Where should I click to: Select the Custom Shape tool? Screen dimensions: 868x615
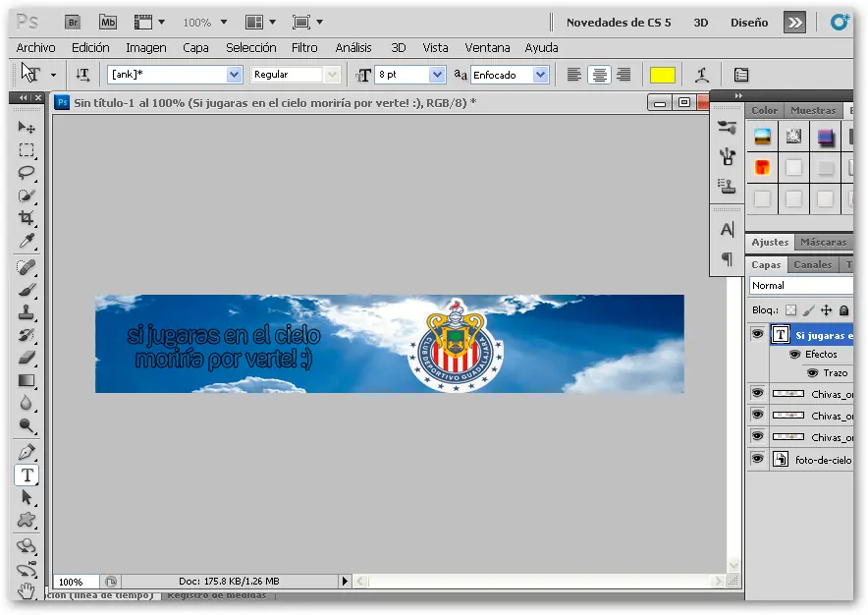26,520
